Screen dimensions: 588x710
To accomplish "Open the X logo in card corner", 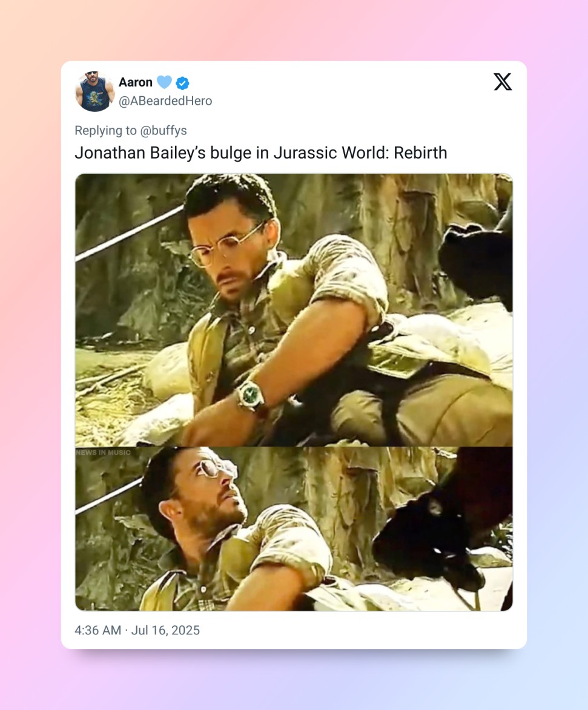I will (503, 82).
